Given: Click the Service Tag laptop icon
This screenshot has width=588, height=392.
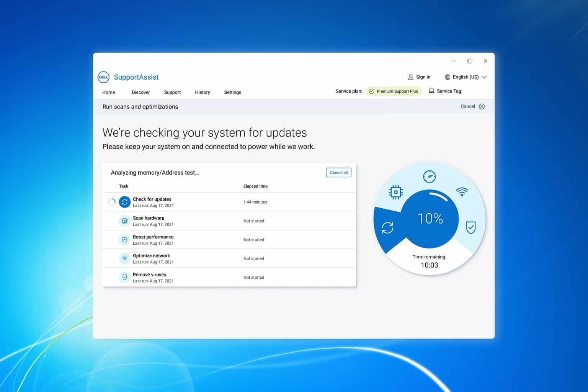Looking at the screenshot, I should (x=431, y=91).
